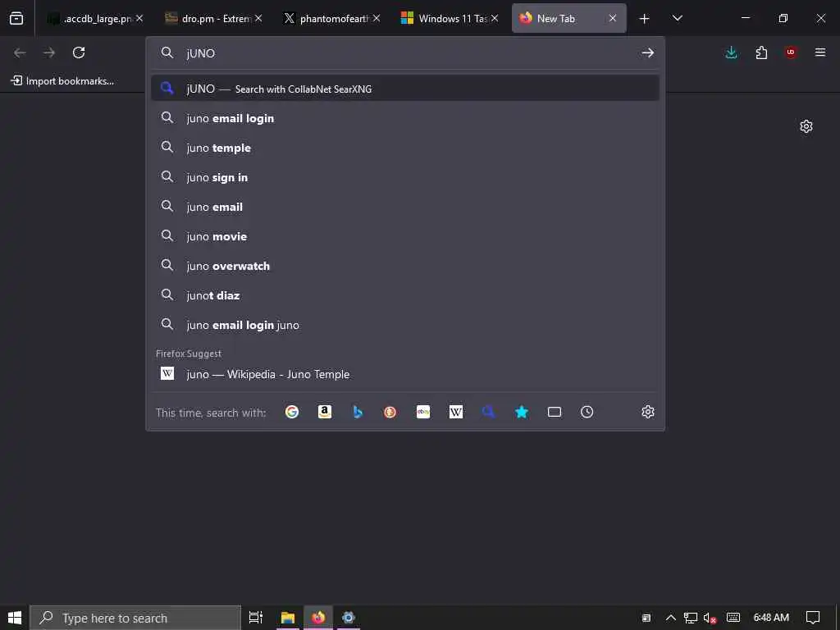The height and width of the screenshot is (630, 840).
Task: Search this time with Amazon
Action: (325, 412)
